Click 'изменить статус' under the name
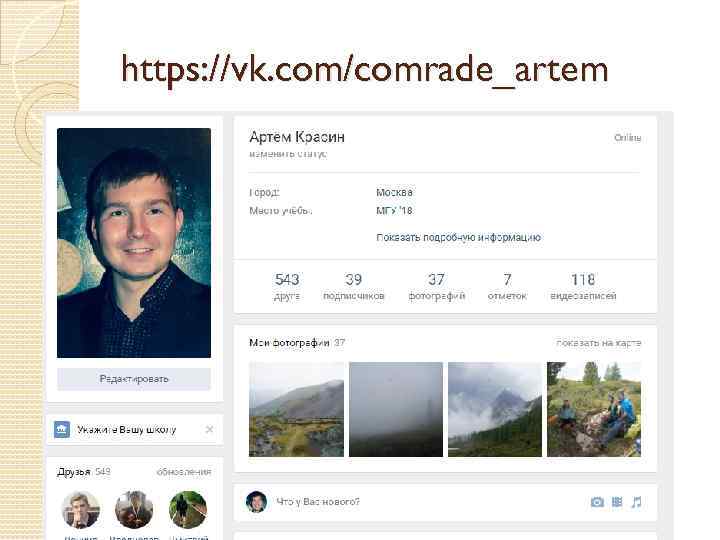This screenshot has width=720, height=540. coord(288,154)
